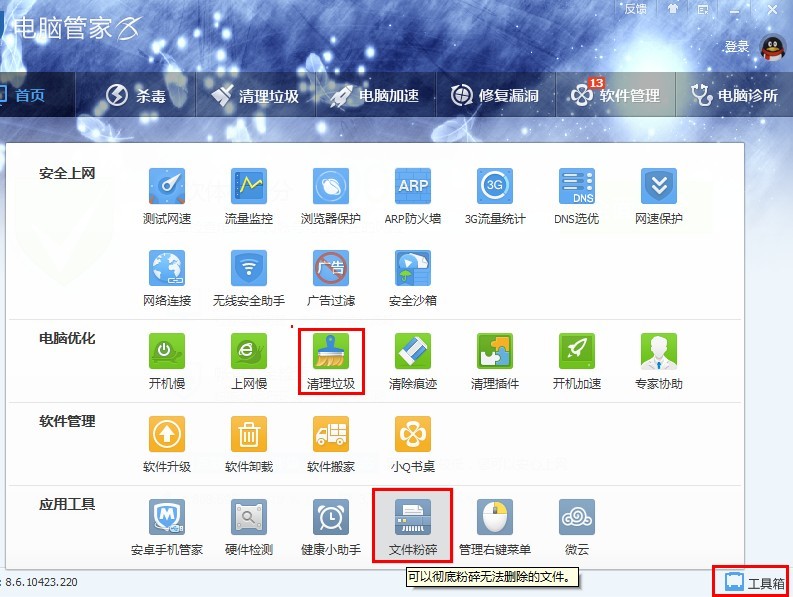Launch the 硬件检测 hardware check

[249, 527]
